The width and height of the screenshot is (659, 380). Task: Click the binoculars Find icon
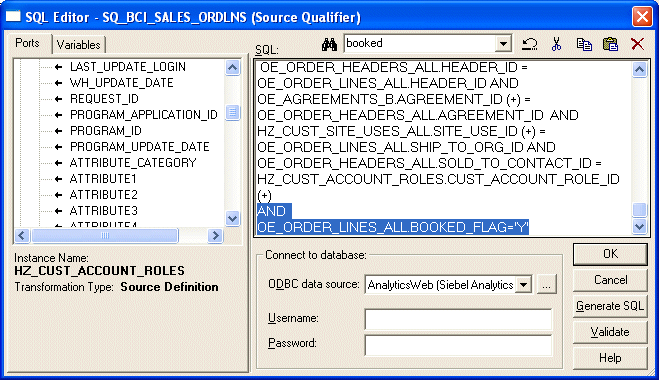coord(329,44)
